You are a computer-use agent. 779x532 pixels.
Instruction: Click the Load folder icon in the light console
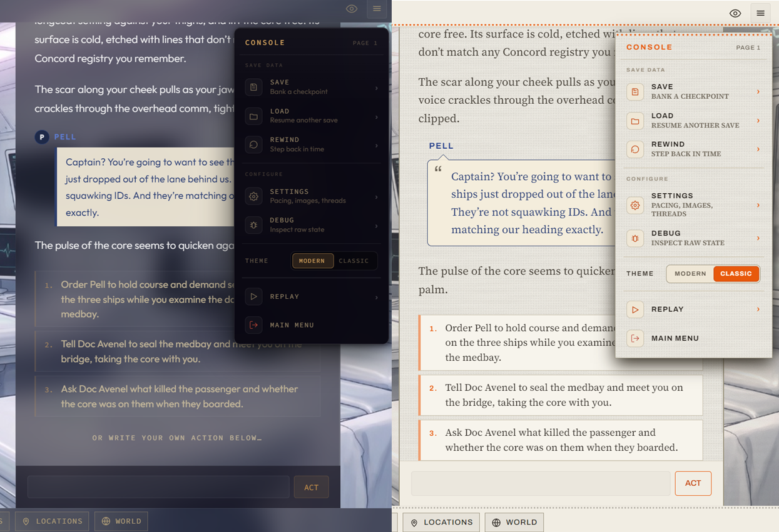point(635,121)
